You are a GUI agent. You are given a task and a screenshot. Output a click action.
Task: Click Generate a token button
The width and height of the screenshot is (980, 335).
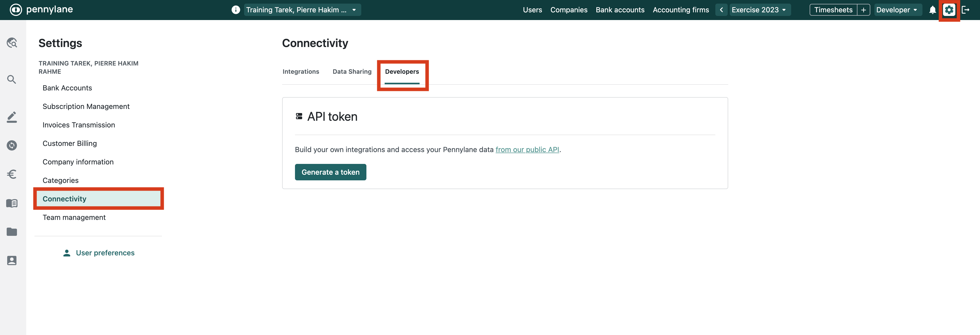click(330, 172)
